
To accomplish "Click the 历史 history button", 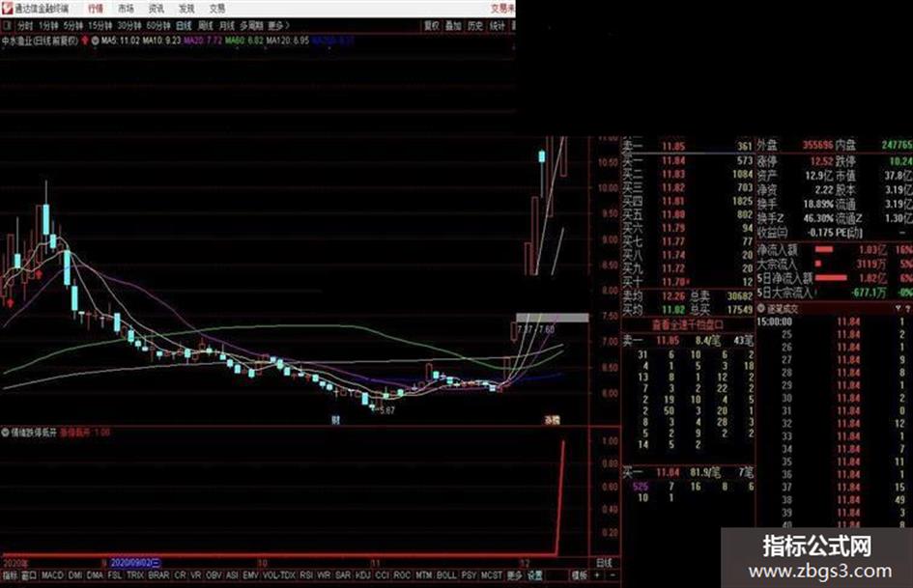I will tap(475, 26).
